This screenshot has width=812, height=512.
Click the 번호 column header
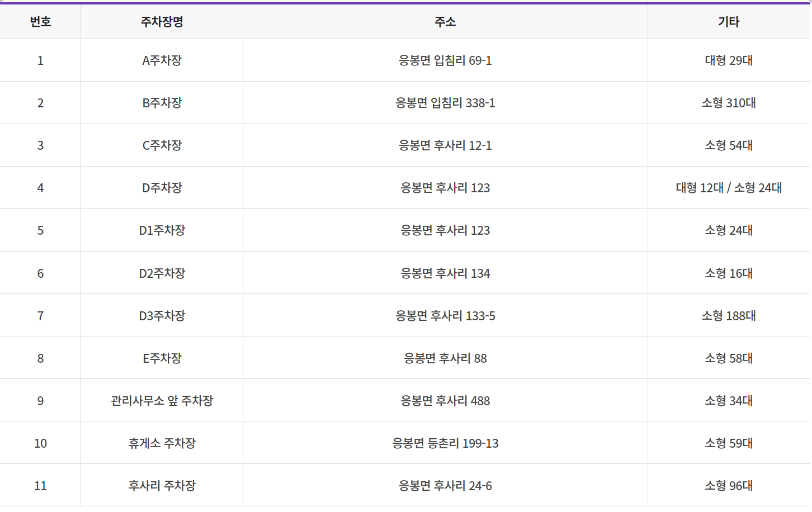click(x=40, y=22)
